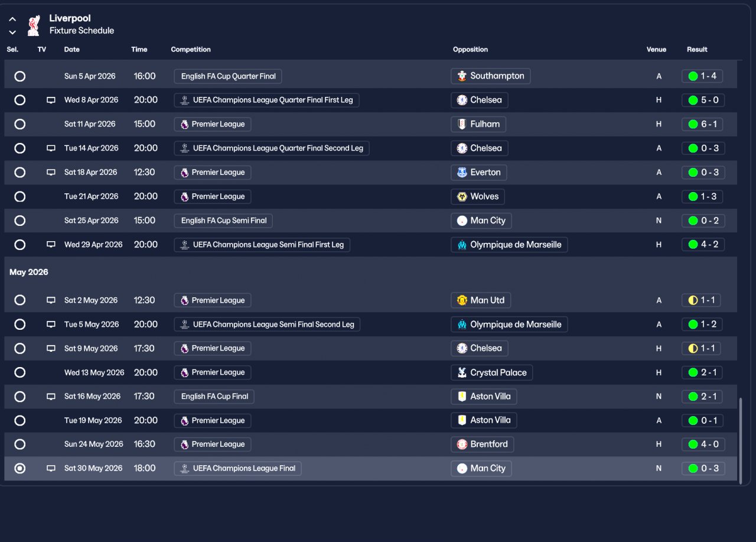Select the radio button for the Brentford fixture

(x=20, y=444)
